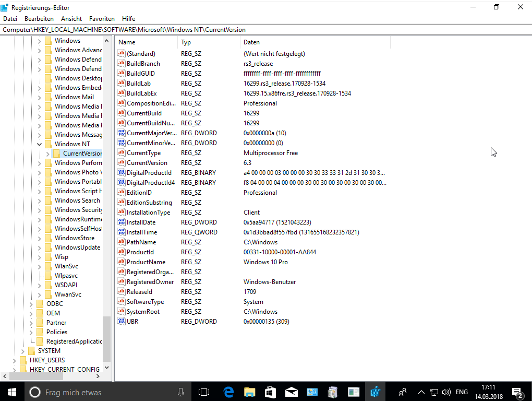532x401 pixels.
Task: Click the BuildBranch string value icon
Action: [122, 63]
